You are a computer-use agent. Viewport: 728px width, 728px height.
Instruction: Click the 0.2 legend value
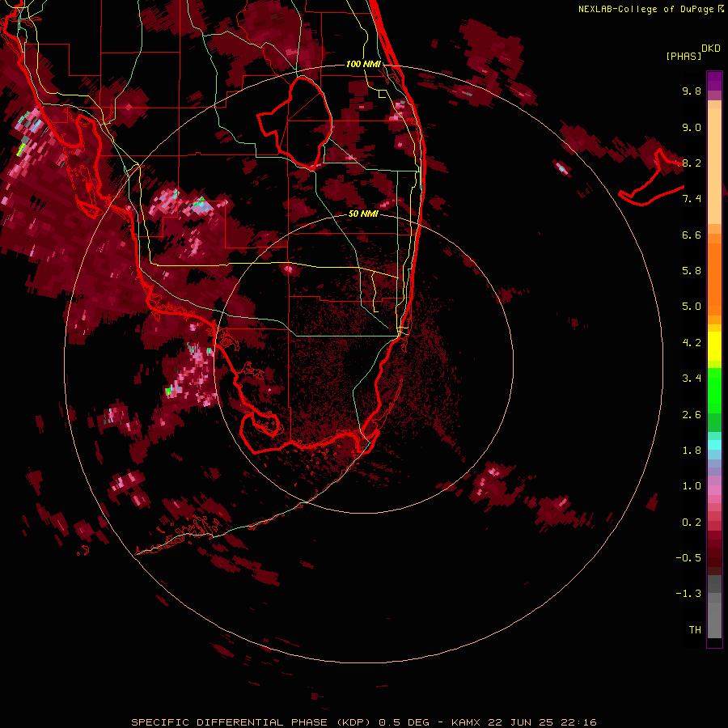pyautogui.click(x=692, y=523)
